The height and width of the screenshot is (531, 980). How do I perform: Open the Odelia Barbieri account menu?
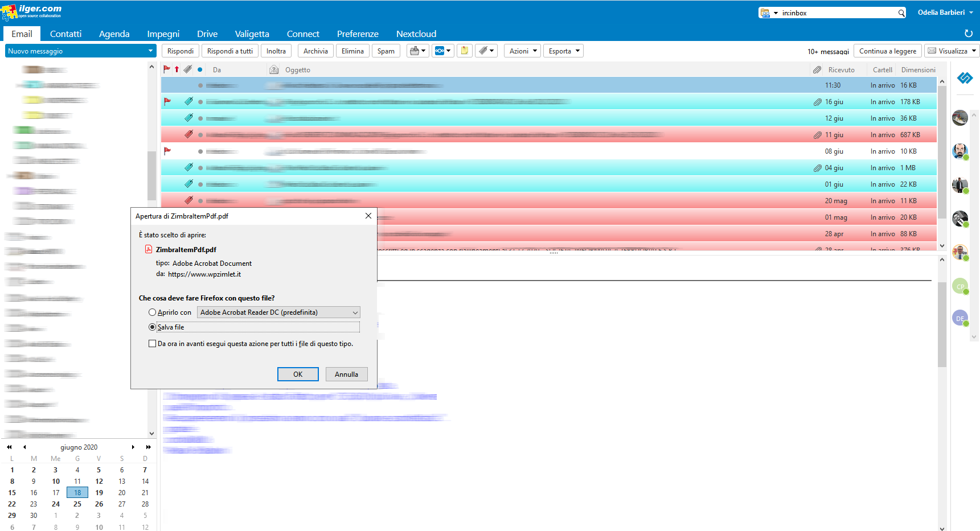[x=945, y=13]
